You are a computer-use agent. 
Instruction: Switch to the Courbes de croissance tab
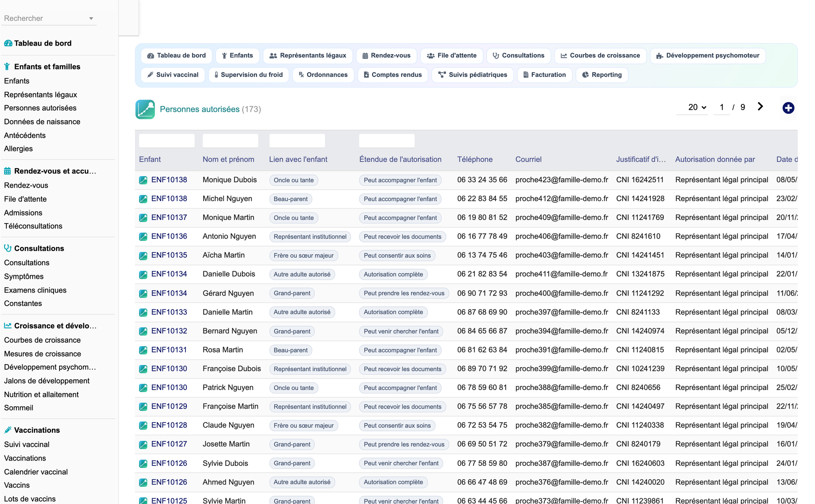[x=600, y=56]
